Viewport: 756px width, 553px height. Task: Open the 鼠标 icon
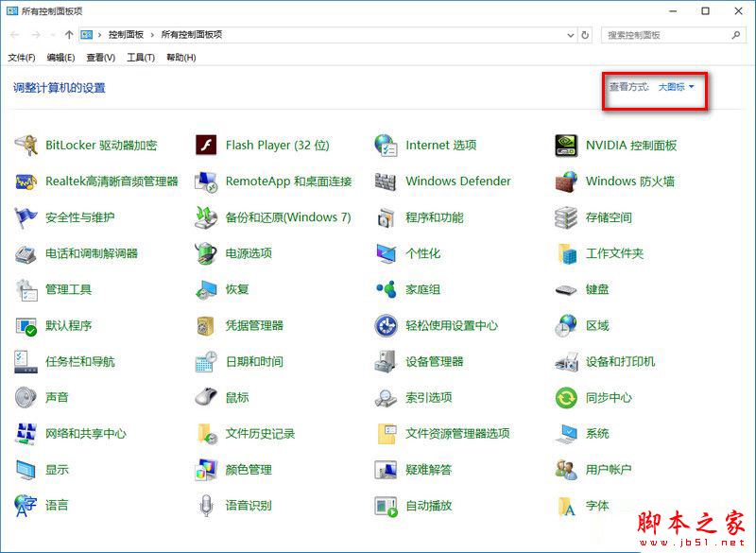(206, 398)
